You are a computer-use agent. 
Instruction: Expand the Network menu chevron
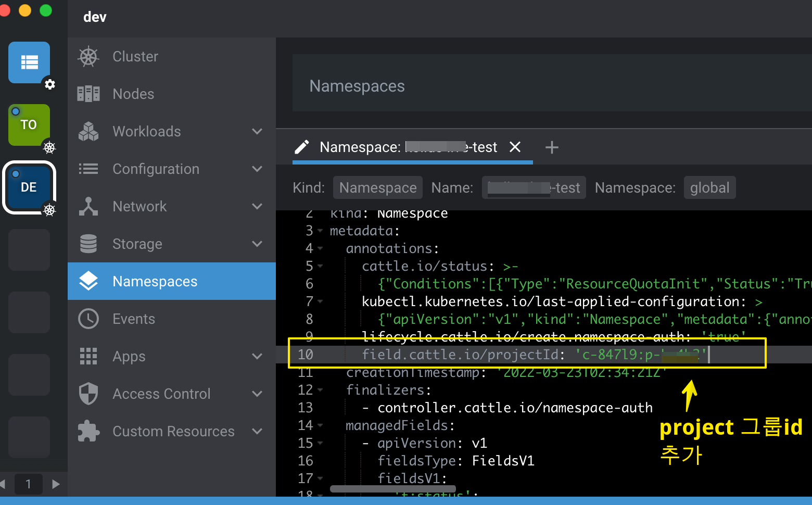[257, 206]
